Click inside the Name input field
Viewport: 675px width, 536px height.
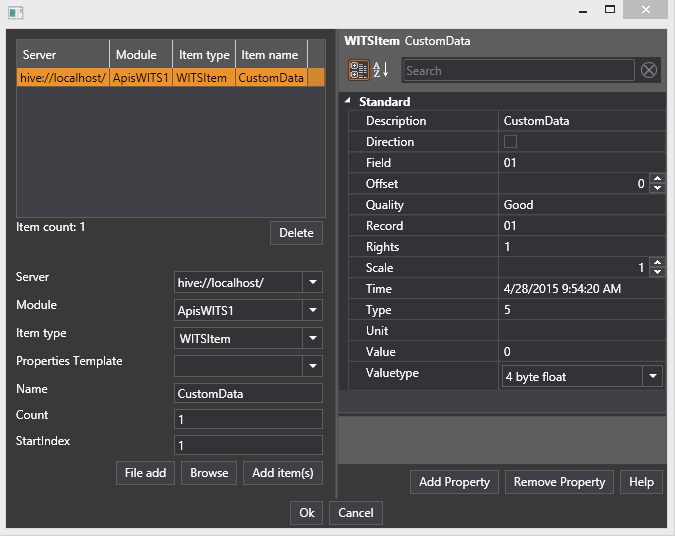248,394
